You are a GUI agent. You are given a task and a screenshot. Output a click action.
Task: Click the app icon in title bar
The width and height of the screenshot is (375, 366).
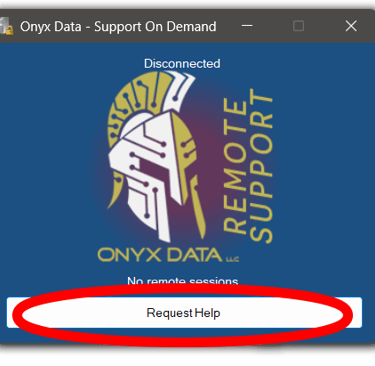click(x=6, y=26)
